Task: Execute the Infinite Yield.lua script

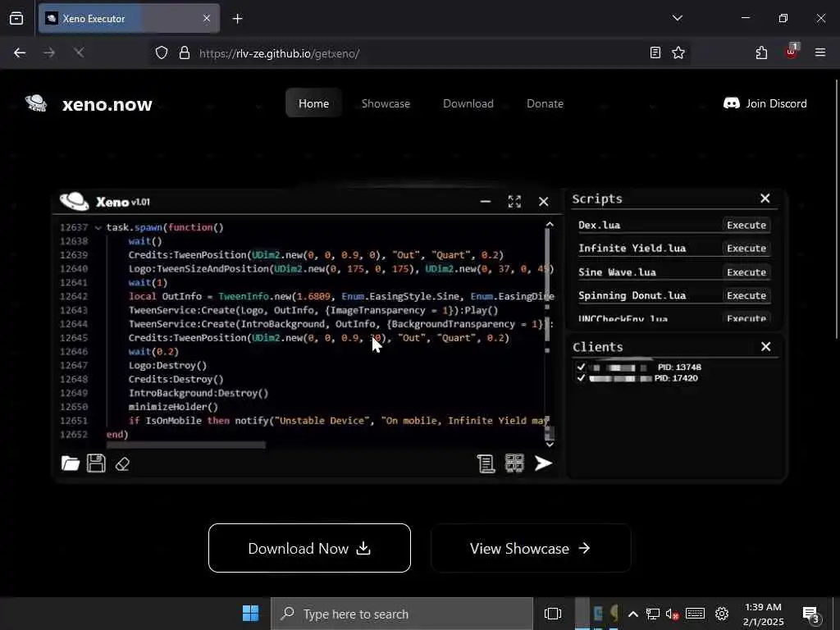Action: click(x=746, y=248)
